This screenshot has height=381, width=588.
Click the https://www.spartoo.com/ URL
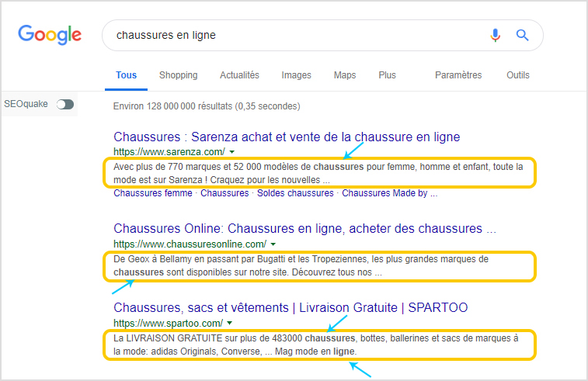(168, 324)
